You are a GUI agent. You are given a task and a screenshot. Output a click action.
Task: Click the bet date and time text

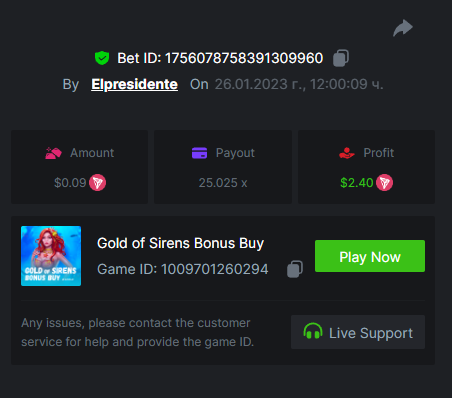click(x=299, y=84)
